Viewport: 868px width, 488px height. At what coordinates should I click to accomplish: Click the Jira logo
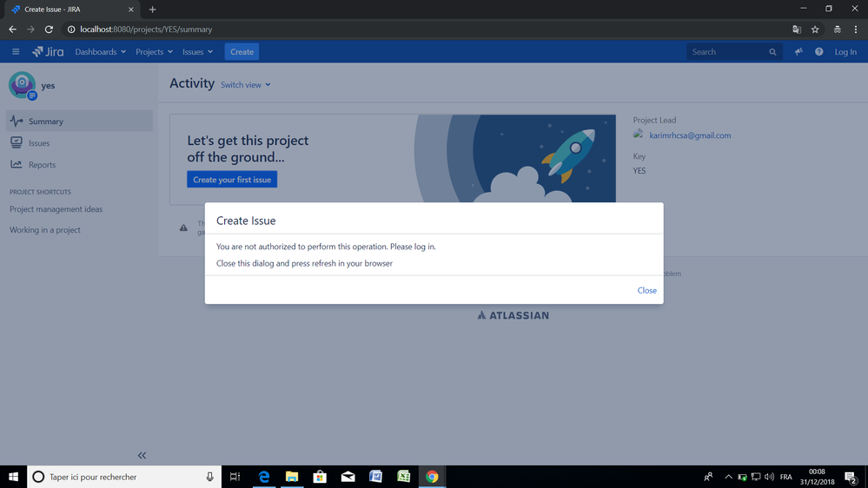coord(48,51)
